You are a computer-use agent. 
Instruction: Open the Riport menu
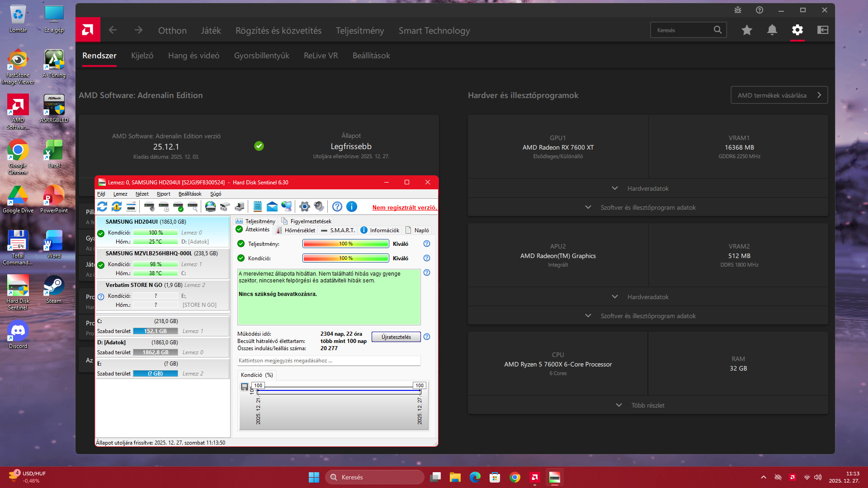tap(163, 194)
